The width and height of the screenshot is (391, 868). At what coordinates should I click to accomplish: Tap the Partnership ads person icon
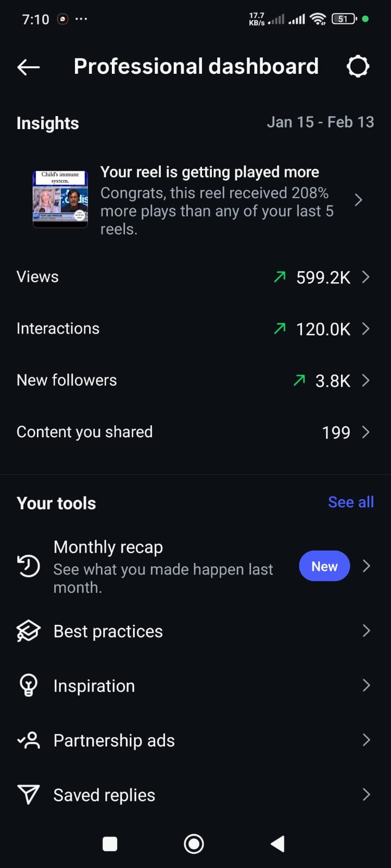[x=28, y=740]
